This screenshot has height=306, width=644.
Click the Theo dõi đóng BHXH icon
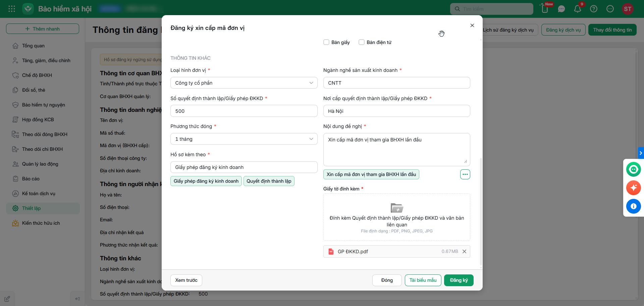[15, 134]
